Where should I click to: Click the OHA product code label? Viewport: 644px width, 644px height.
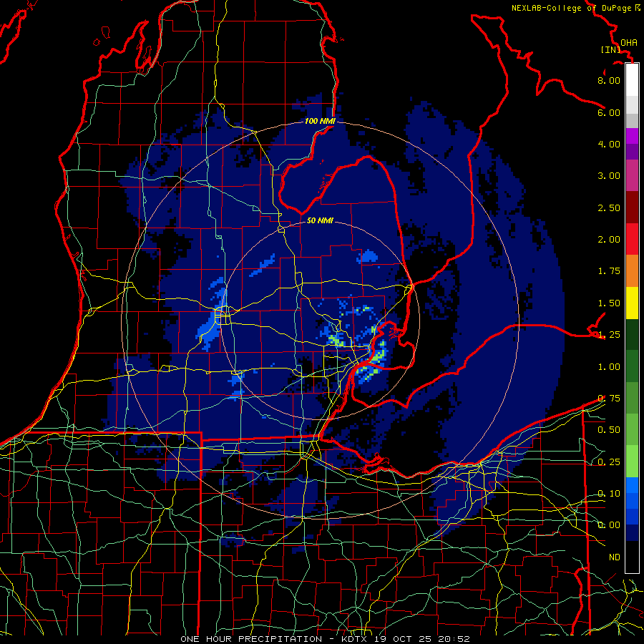tap(629, 42)
